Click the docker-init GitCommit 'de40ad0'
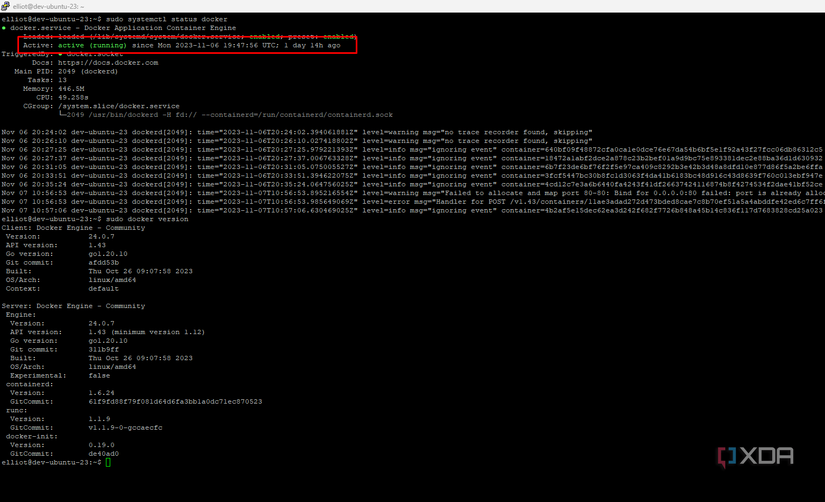Screen dimensions: 825x502 tap(104, 454)
